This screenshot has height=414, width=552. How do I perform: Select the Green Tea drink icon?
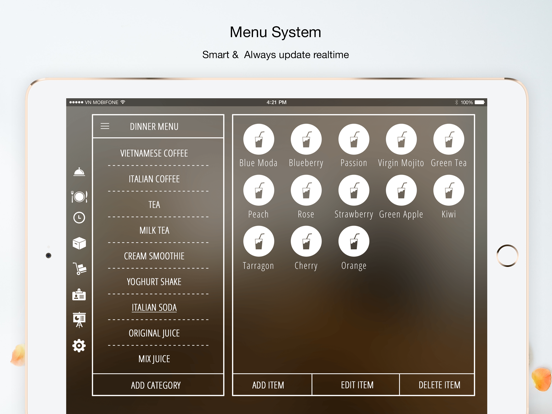(x=449, y=139)
